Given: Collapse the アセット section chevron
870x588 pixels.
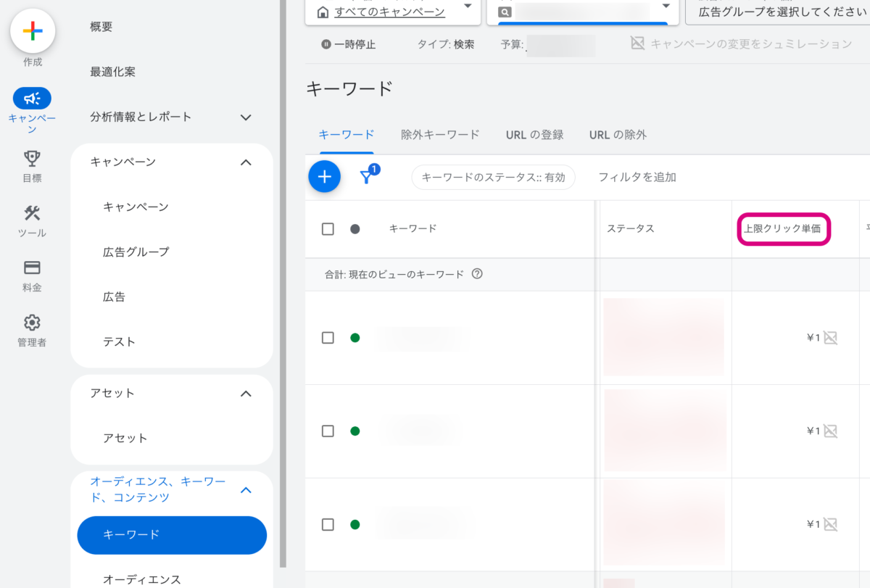Looking at the screenshot, I should [x=246, y=394].
